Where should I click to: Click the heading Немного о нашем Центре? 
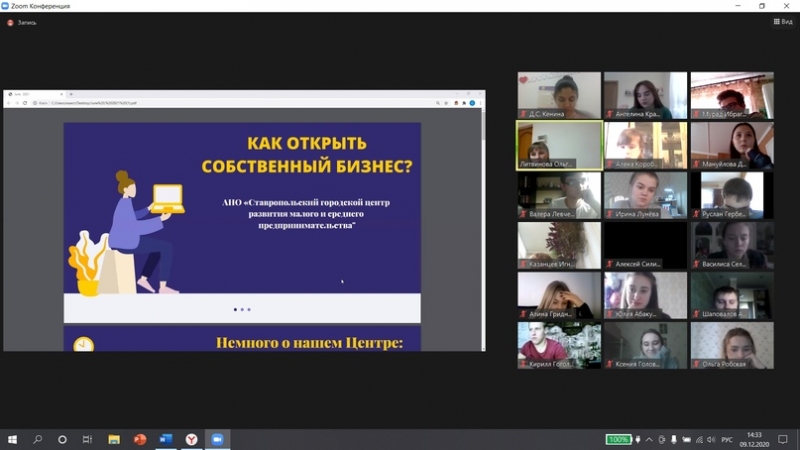pos(309,343)
